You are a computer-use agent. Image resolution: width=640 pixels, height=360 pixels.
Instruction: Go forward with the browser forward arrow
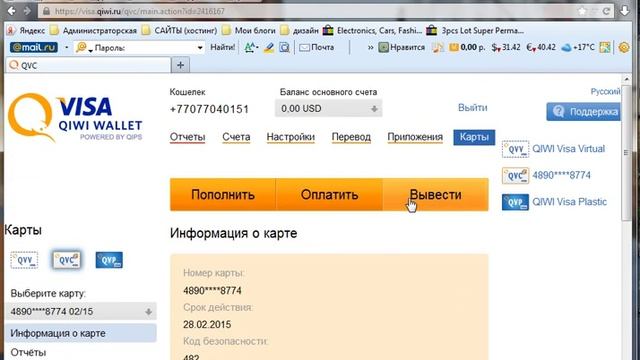(27, 11)
